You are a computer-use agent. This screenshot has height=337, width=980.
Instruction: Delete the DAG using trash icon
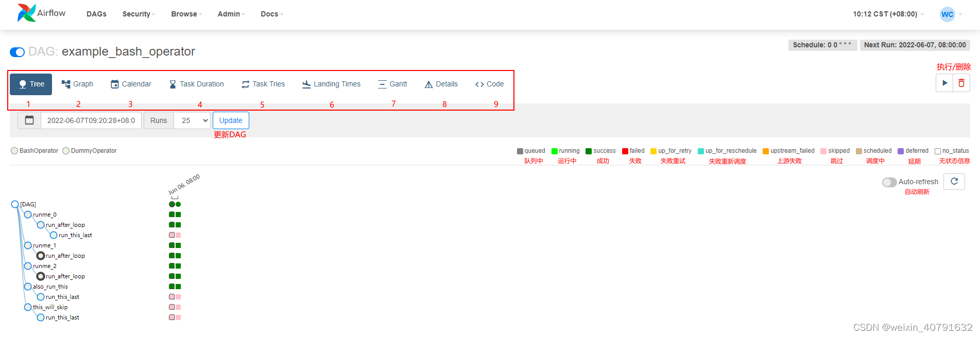click(961, 83)
